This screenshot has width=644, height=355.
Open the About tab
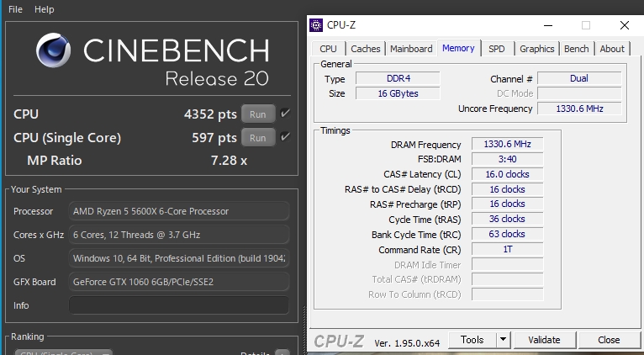(x=612, y=49)
